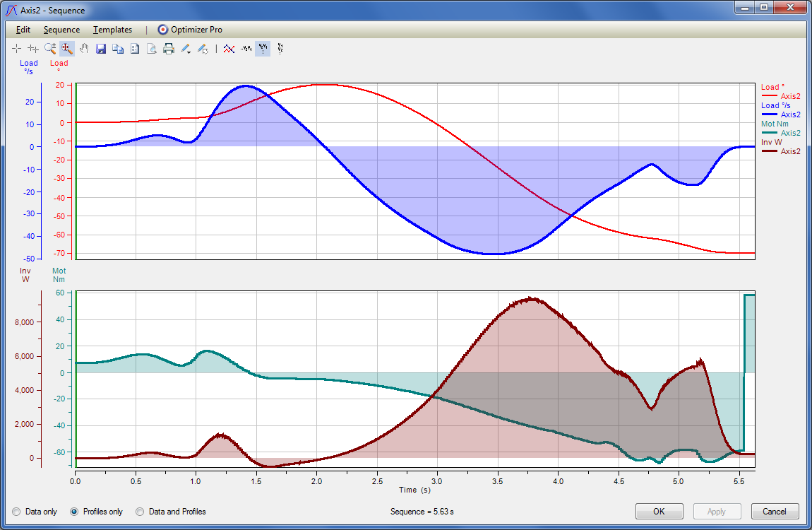Click the save floppy disk icon

[101, 49]
